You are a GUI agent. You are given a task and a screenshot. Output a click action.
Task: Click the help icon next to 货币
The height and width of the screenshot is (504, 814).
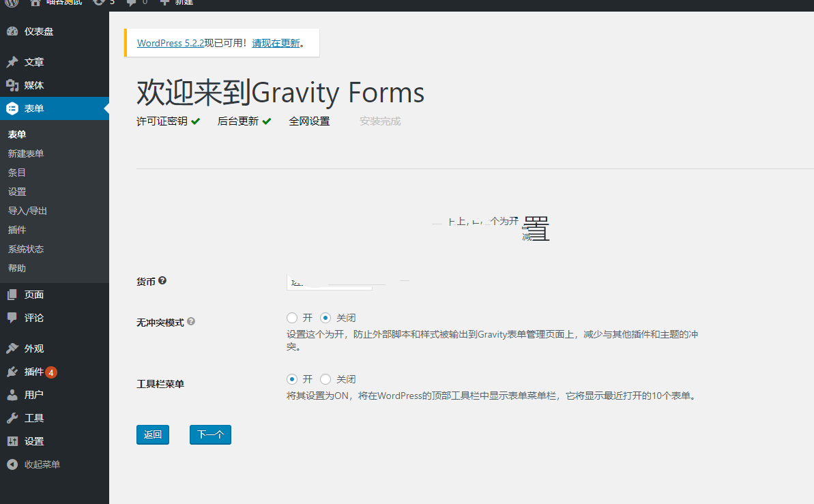click(x=162, y=281)
